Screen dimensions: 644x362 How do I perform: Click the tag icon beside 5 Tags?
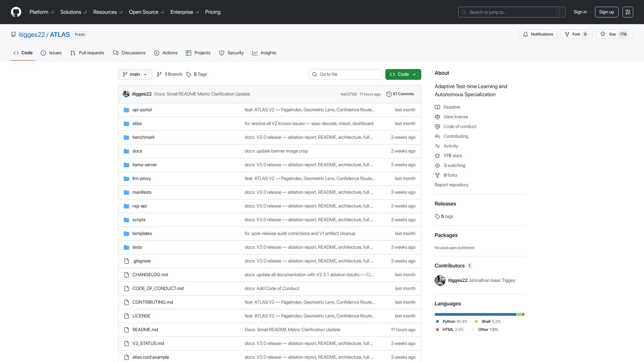pos(189,74)
